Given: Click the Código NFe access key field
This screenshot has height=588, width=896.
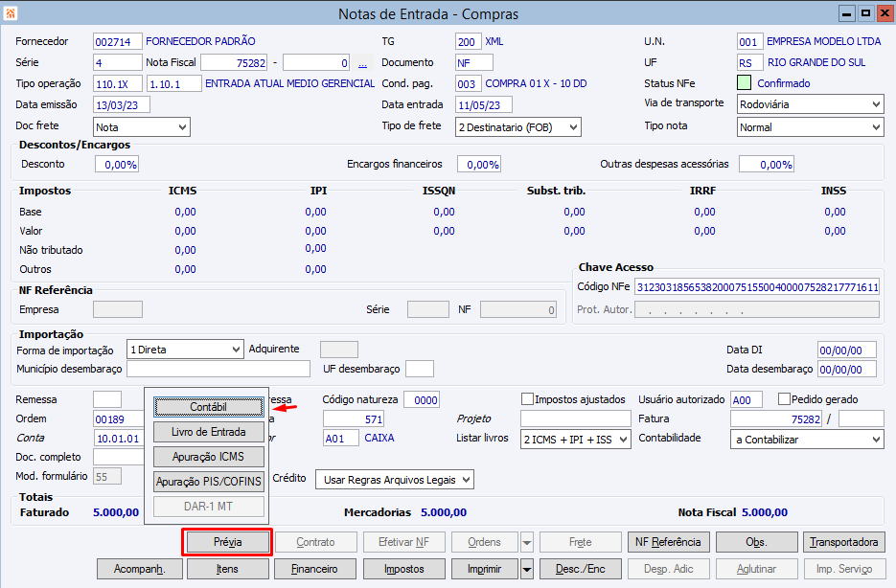Looking at the screenshot, I should 756,286.
